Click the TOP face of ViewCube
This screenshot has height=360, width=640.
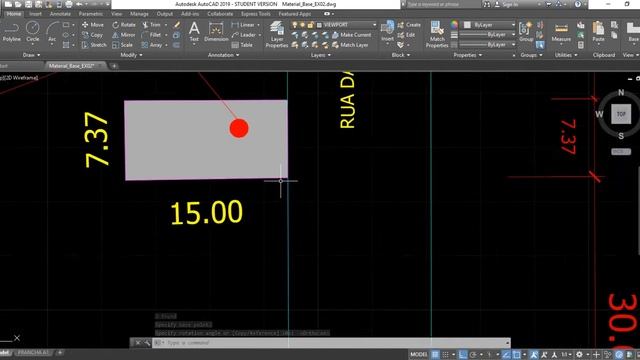(x=621, y=114)
